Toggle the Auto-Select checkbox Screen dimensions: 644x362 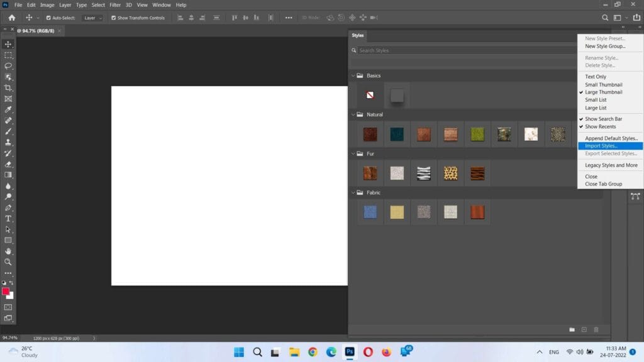tap(49, 18)
